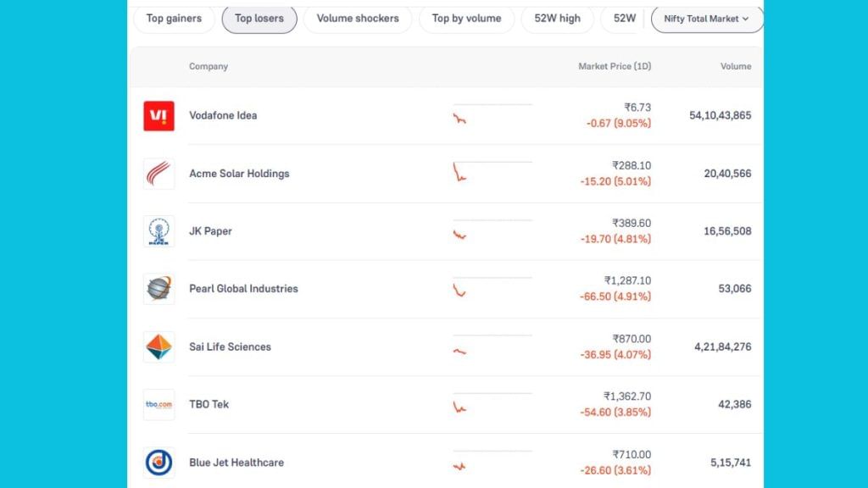868x488 pixels.
Task: Open the Sai Life Sciences link
Action: click(x=231, y=347)
